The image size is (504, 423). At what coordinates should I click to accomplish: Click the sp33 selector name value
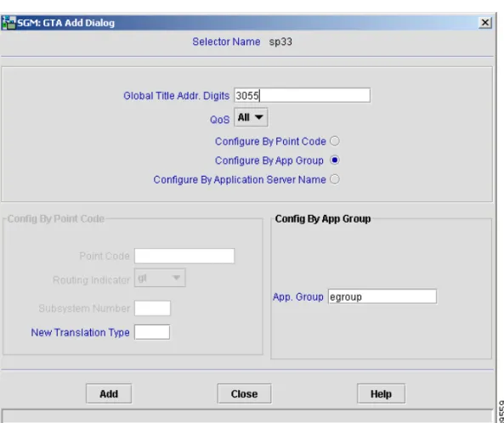[x=280, y=42]
